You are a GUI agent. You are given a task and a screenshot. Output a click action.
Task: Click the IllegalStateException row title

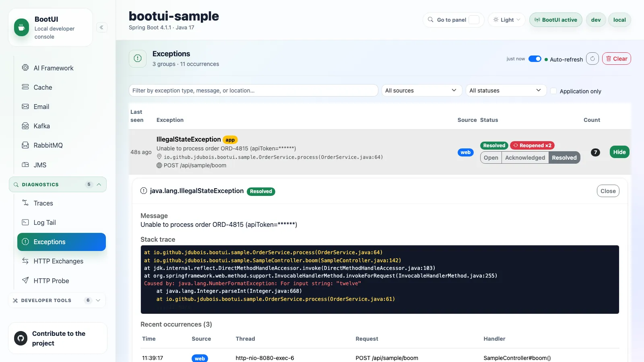coord(188,139)
